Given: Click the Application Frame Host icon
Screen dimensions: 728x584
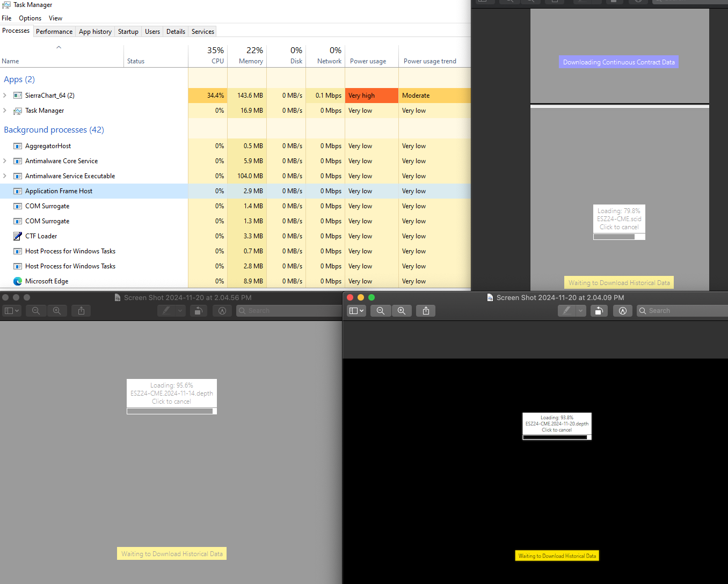Looking at the screenshot, I should pos(18,191).
